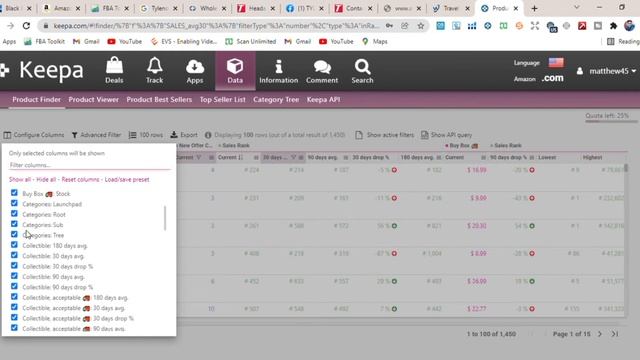Open the Scan Unlimited bookmark
640x360 pixels.
tap(251, 41)
